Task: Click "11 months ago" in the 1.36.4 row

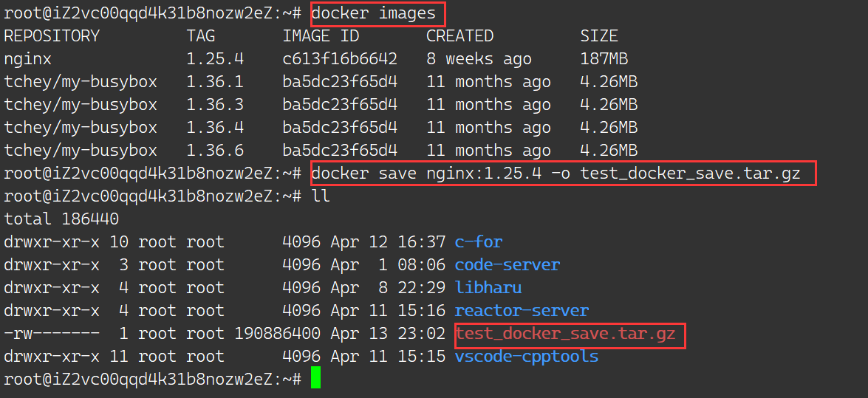Action: click(489, 127)
